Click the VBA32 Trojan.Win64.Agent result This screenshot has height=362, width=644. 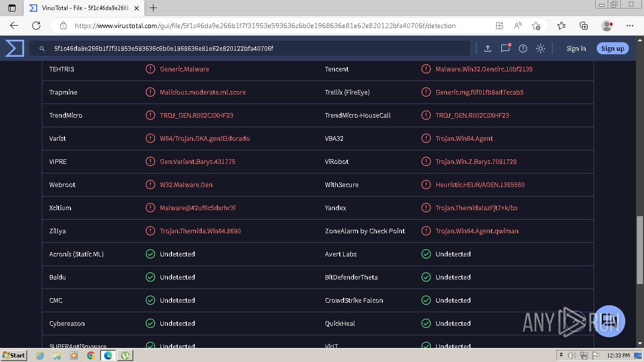click(464, 138)
